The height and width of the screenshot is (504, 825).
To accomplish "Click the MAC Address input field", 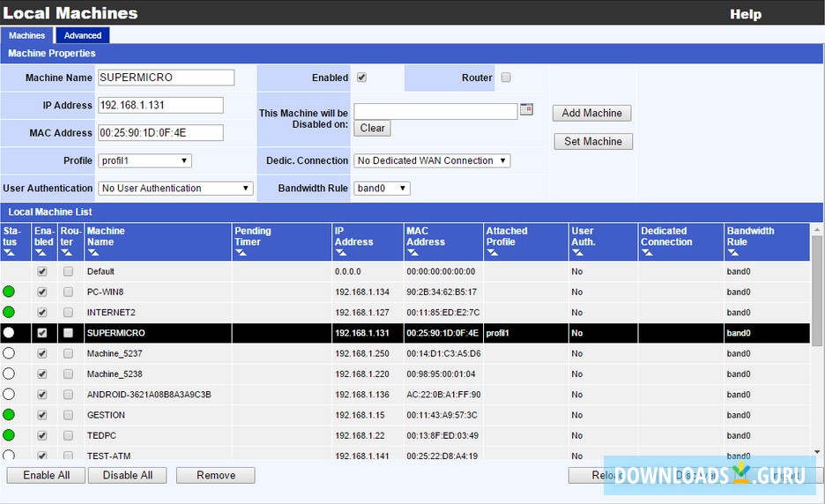I will 160,133.
